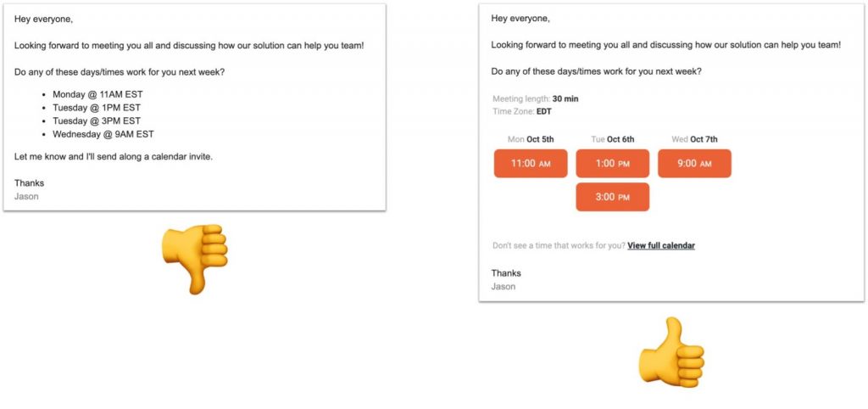
Task: Click the Tuesday @ 3PM EST bullet
Action: pyautogui.click(x=97, y=120)
